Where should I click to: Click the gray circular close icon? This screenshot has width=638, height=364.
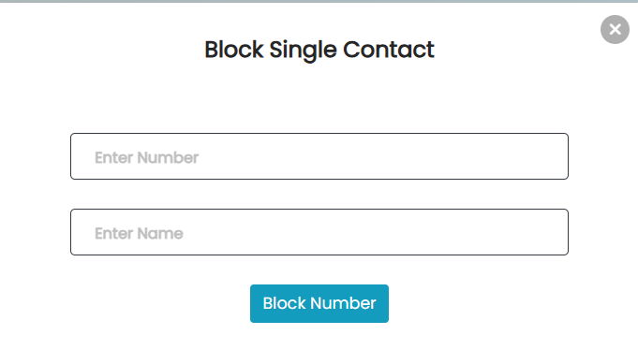(615, 29)
